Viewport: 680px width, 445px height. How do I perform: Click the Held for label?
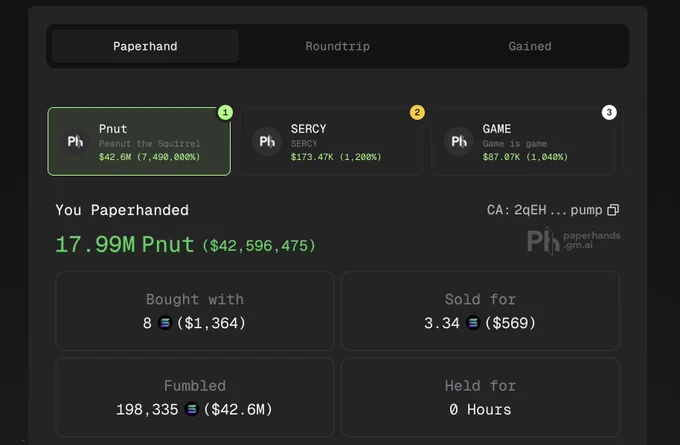(480, 386)
